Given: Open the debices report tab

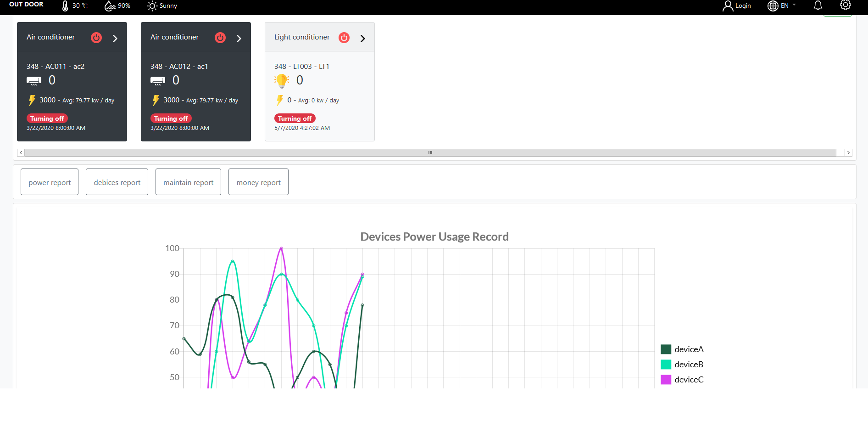Looking at the screenshot, I should click(117, 182).
